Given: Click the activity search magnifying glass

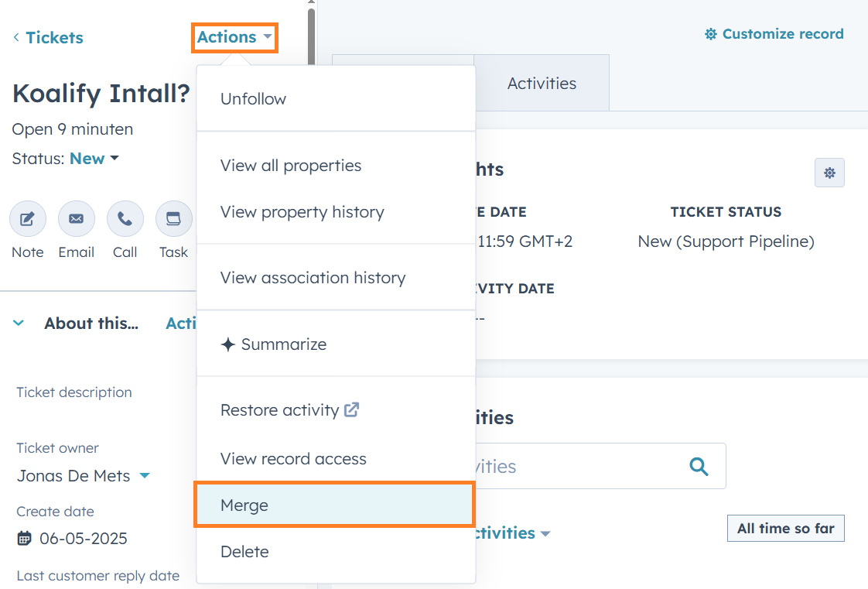Looking at the screenshot, I should pos(699,466).
